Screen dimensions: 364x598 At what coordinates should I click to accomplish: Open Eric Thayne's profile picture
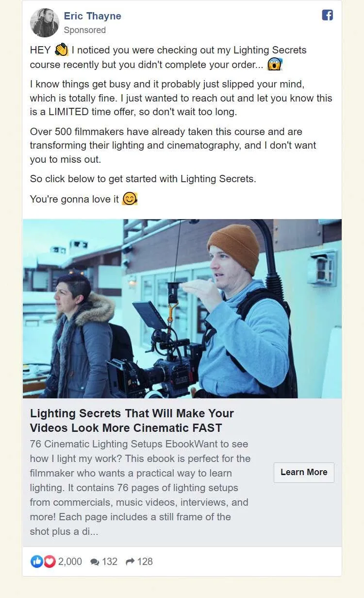45,23
